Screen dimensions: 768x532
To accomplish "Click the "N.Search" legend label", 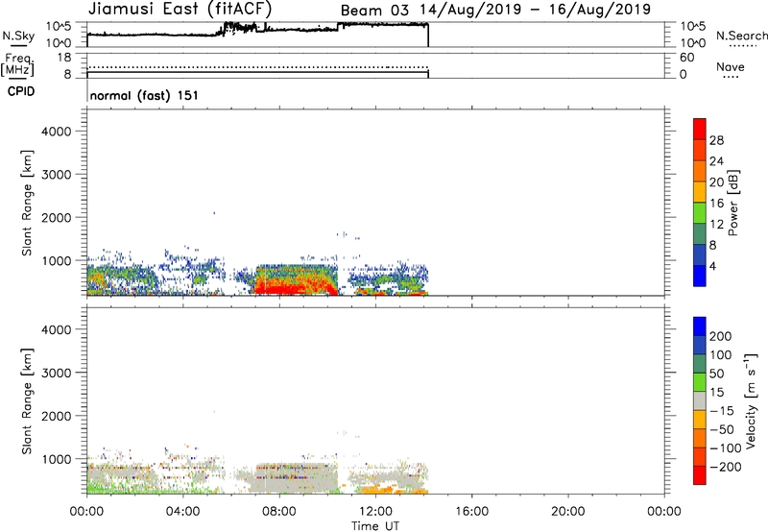I will point(742,36).
